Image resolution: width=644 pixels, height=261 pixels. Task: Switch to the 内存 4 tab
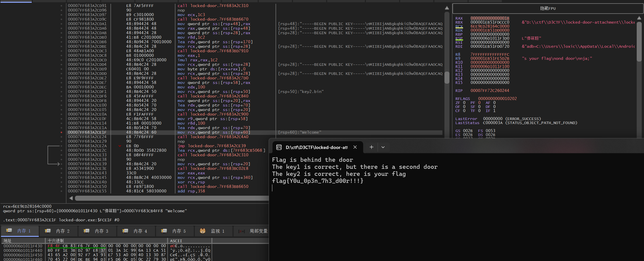coord(136,231)
